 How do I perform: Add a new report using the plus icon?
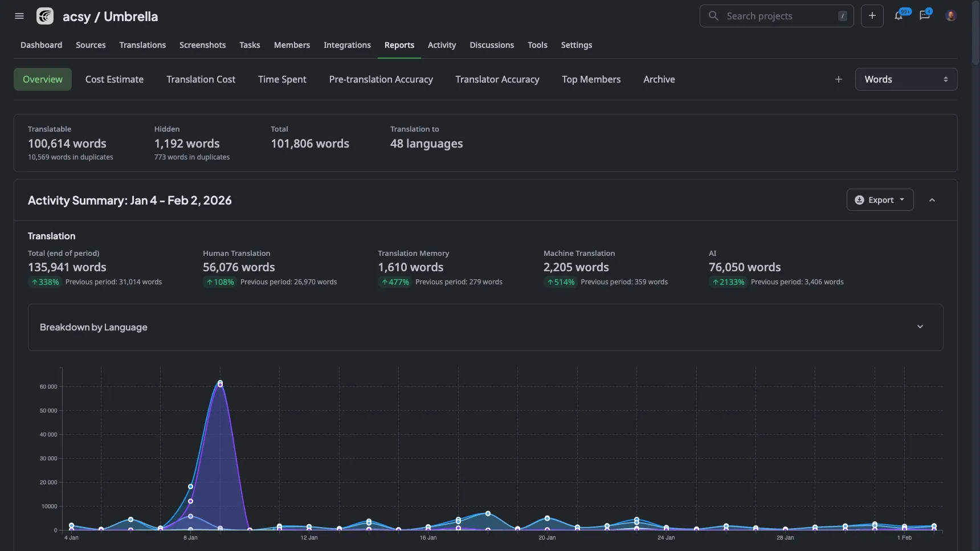pyautogui.click(x=838, y=79)
